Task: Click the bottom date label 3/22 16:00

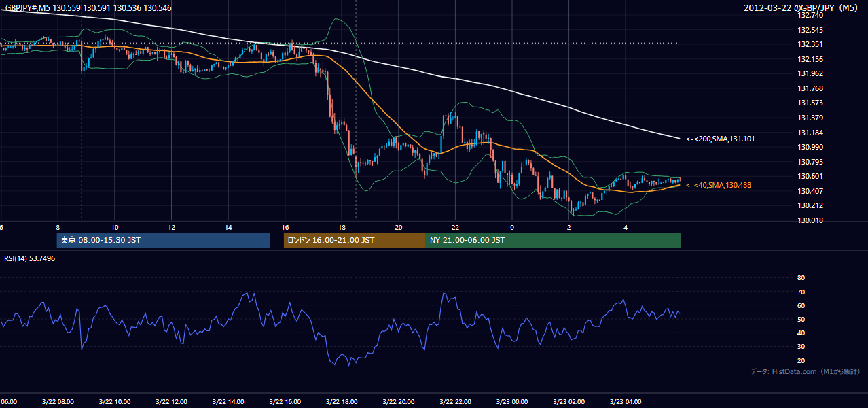Action: 285,401
